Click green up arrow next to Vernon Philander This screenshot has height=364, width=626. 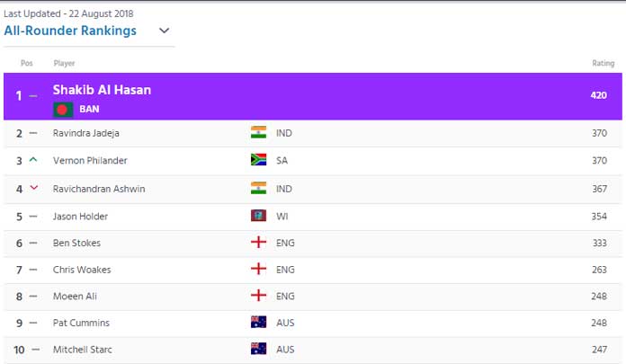(33, 160)
